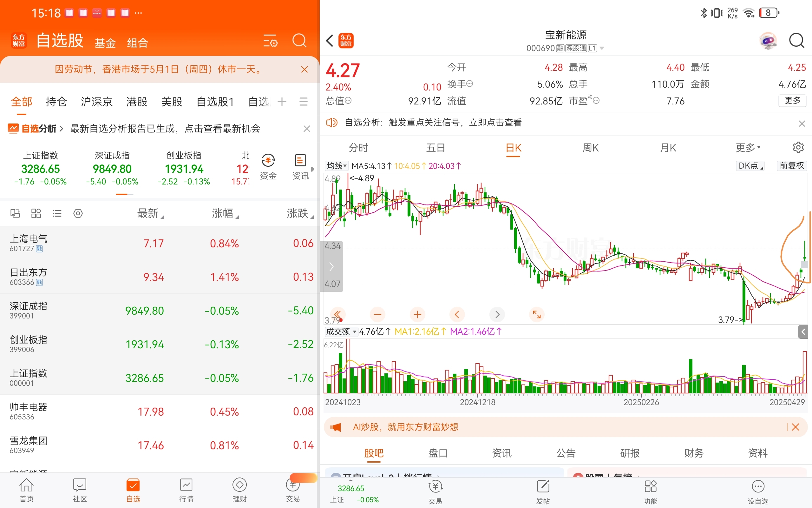Open 资金 capital flow icon
The height and width of the screenshot is (508, 812).
pos(268,167)
